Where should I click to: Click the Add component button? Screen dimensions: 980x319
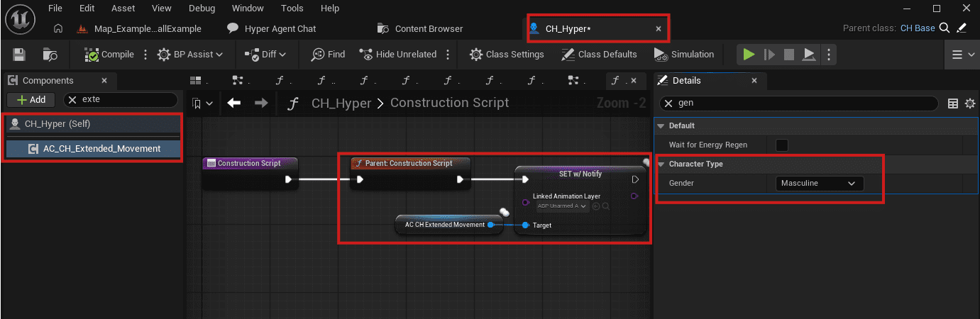point(31,100)
